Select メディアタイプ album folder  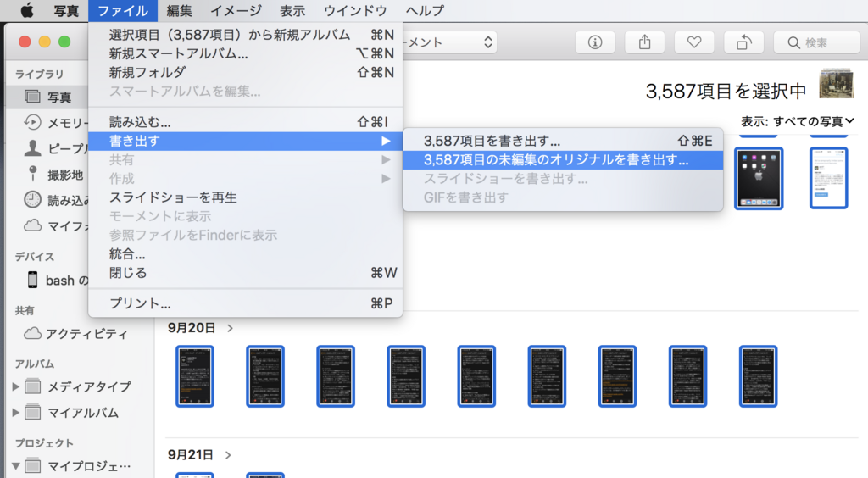(78, 386)
